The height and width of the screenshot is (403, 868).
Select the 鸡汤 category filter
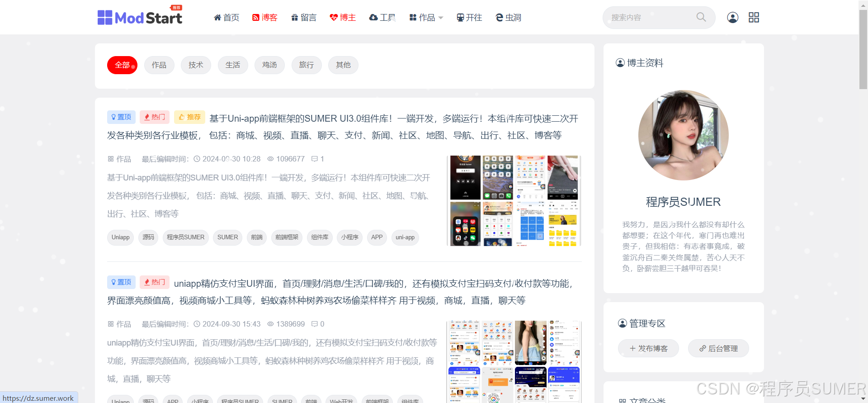coord(269,65)
